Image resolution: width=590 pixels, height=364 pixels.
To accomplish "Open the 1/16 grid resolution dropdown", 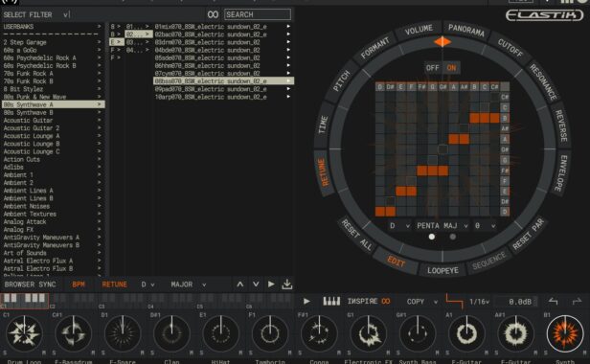I will tap(479, 302).
